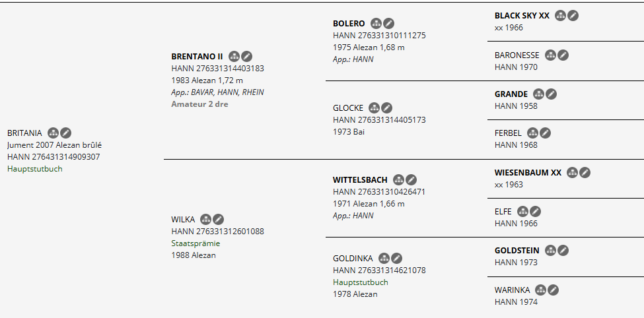Edit WARINKA with the pencil icon
The width and height of the screenshot is (644, 318).
tap(554, 290)
